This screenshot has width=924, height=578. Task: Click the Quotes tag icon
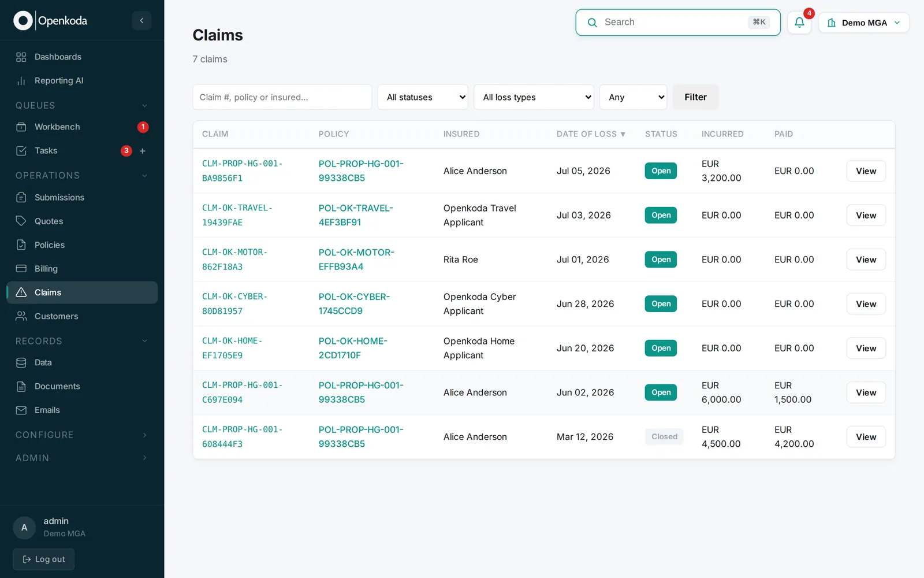click(x=21, y=221)
